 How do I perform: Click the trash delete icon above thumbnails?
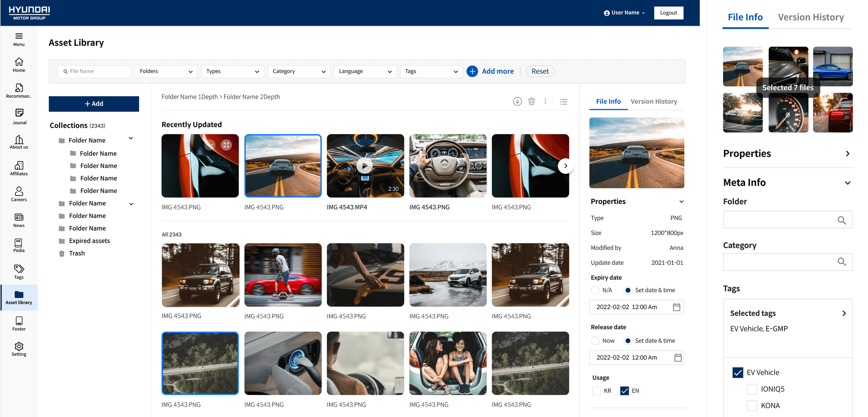[x=531, y=101]
